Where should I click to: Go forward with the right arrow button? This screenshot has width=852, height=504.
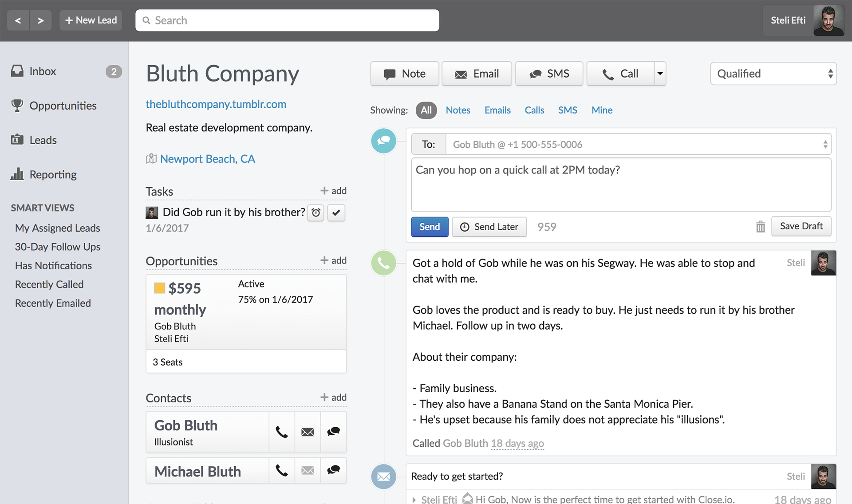coord(40,20)
